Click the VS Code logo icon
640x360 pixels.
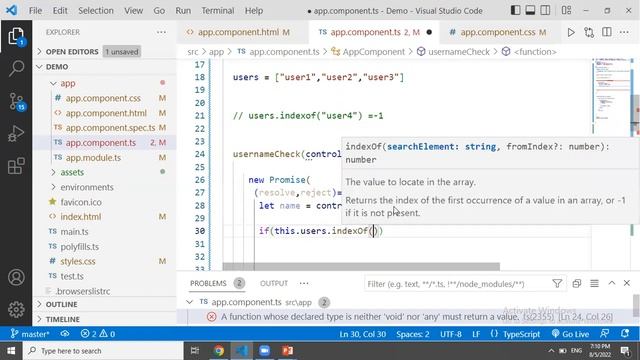11,10
